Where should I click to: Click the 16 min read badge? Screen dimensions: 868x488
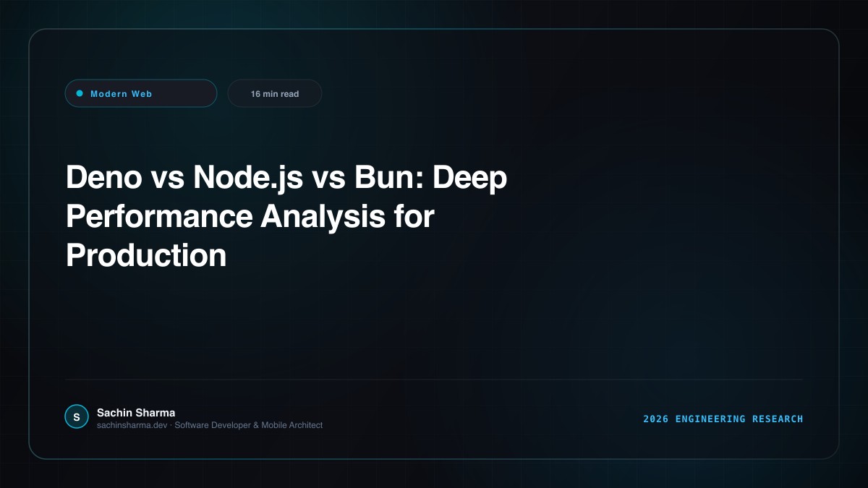pyautogui.click(x=275, y=93)
